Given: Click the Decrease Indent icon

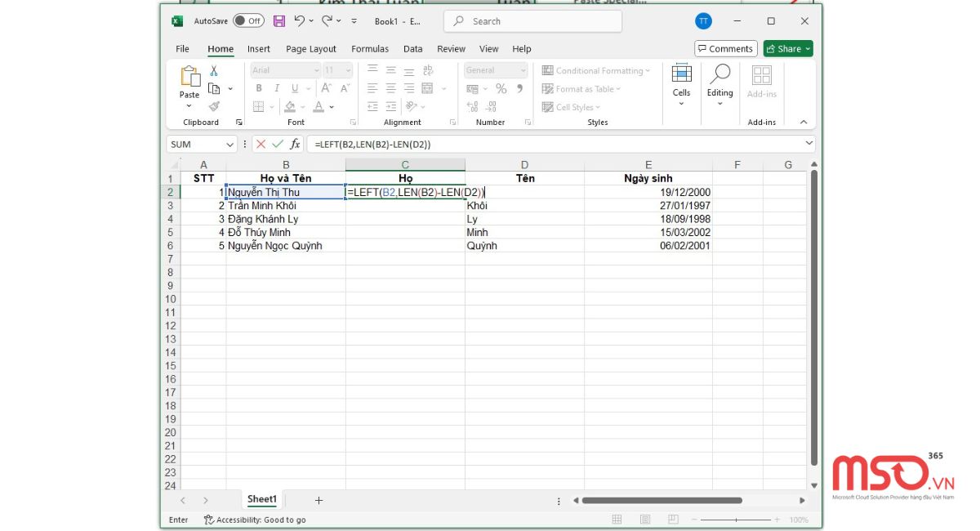Looking at the screenshot, I should (x=372, y=106).
